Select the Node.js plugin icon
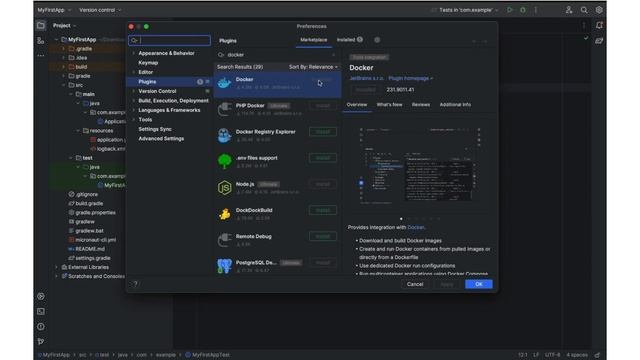 click(224, 188)
